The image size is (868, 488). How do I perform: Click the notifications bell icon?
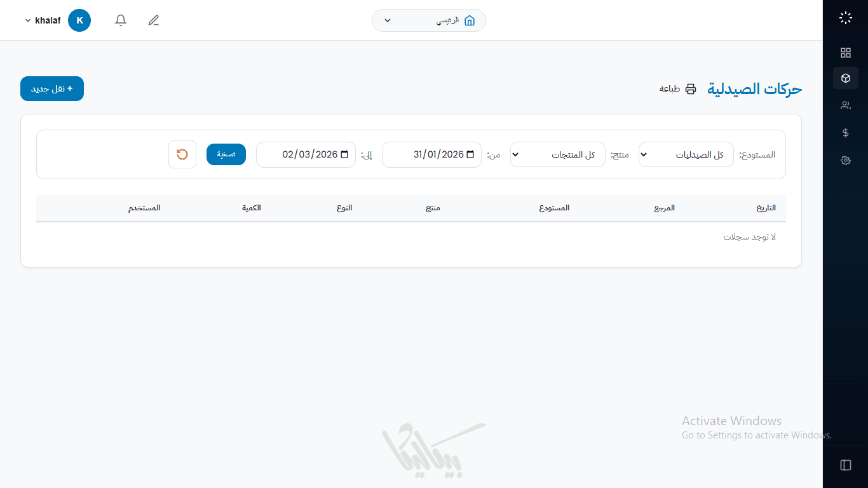pos(121,20)
